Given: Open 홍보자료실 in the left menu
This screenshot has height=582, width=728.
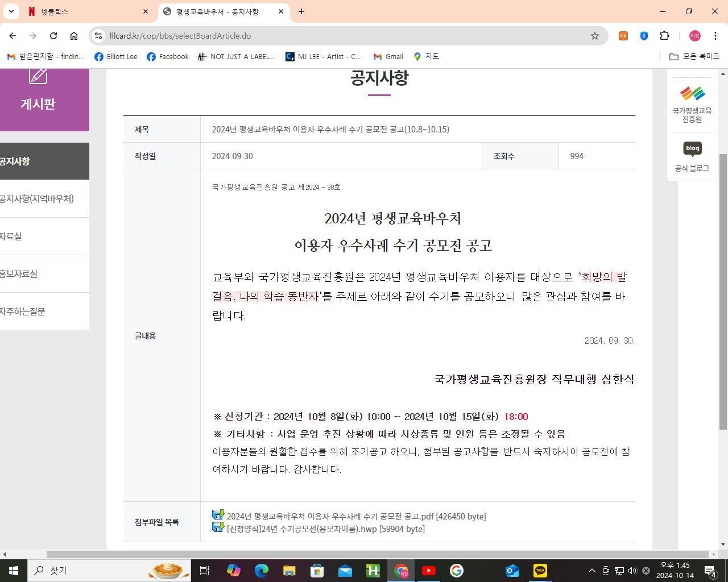Looking at the screenshot, I should [x=44, y=274].
